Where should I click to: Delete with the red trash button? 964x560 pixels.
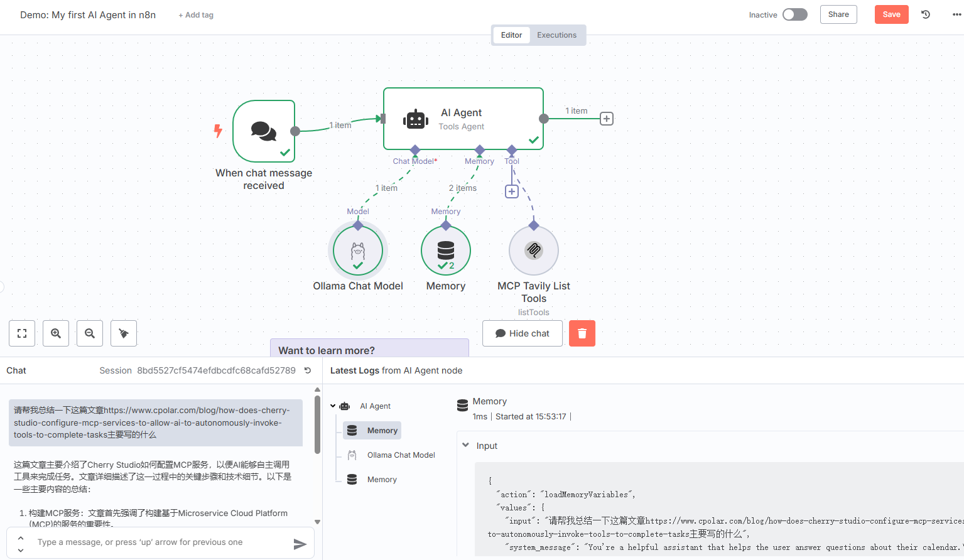582,333
